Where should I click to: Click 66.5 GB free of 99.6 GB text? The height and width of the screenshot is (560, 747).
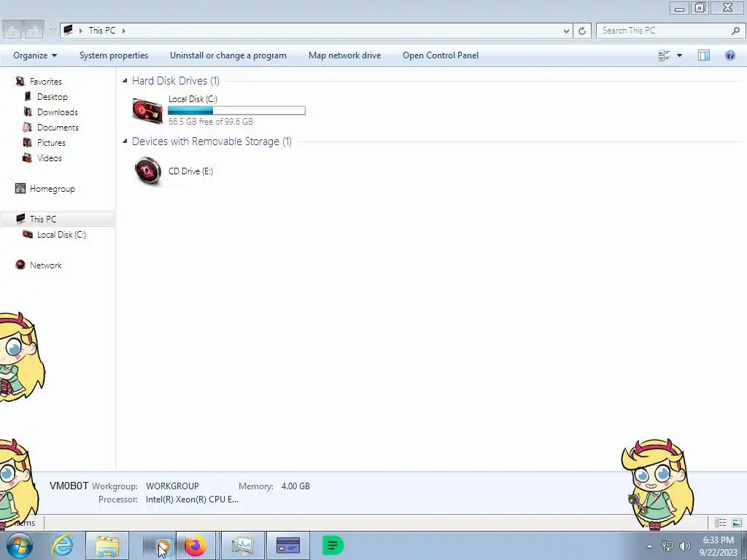[211, 122]
